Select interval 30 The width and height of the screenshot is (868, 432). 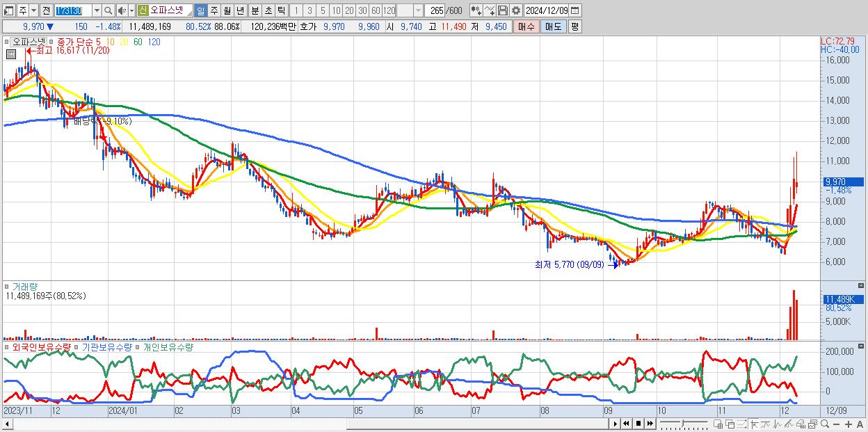coord(362,10)
